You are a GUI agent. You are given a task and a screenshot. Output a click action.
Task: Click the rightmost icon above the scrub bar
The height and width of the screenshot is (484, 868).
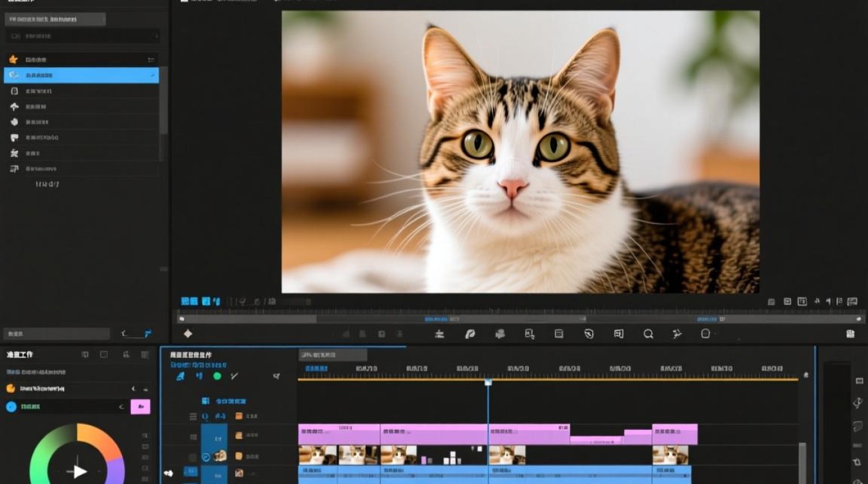852,301
